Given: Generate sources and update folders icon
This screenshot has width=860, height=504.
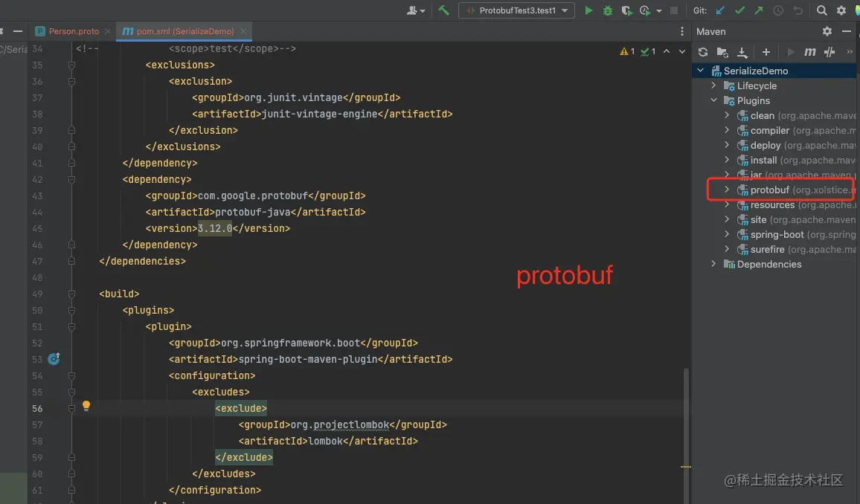Looking at the screenshot, I should click(x=722, y=52).
